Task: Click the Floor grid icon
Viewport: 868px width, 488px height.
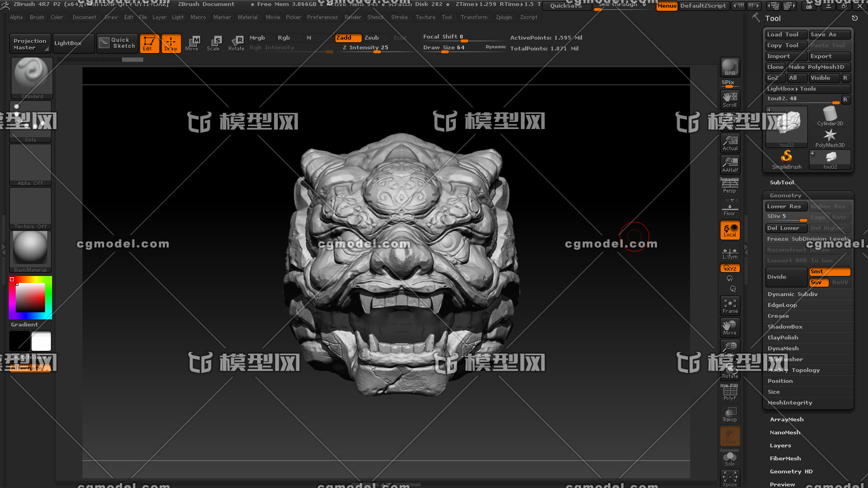Action: [x=730, y=207]
